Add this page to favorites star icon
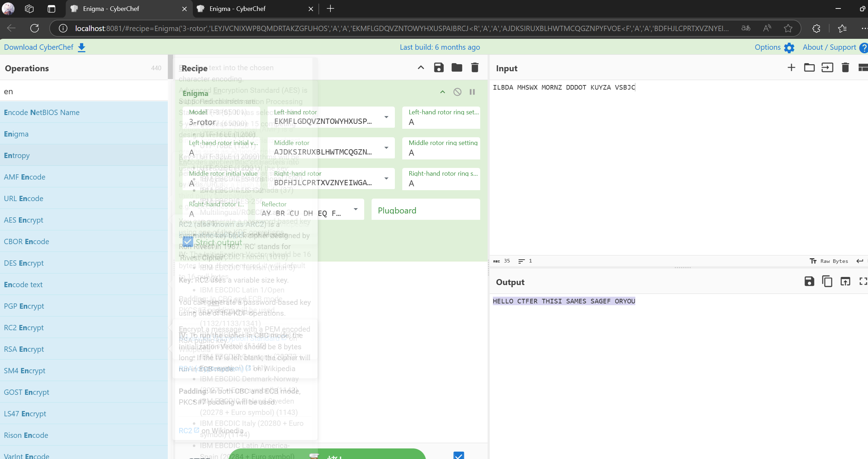The image size is (868, 459). pyautogui.click(x=788, y=28)
